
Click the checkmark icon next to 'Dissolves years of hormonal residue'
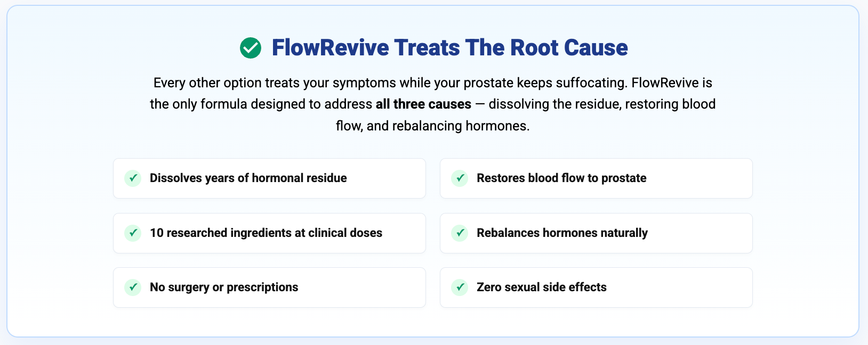click(x=133, y=178)
